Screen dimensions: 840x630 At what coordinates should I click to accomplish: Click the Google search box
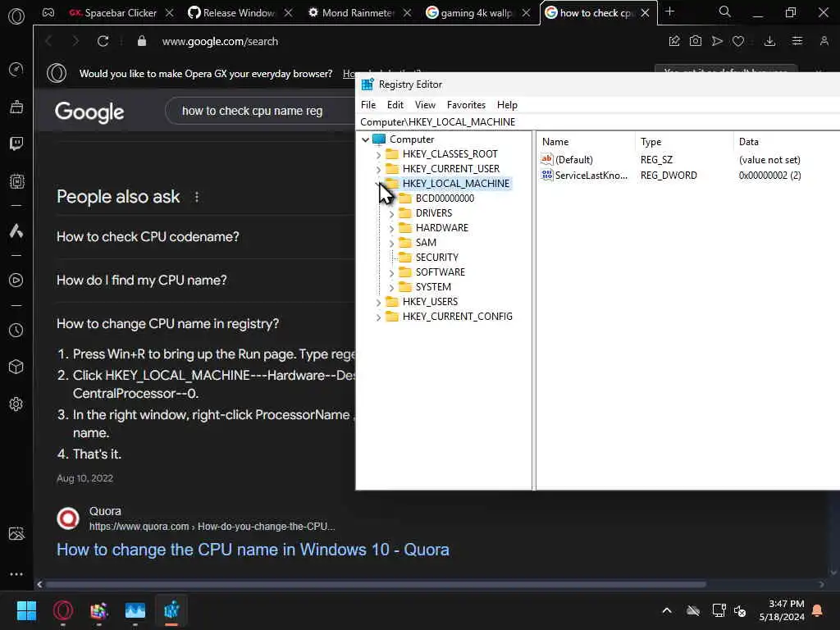coord(260,111)
